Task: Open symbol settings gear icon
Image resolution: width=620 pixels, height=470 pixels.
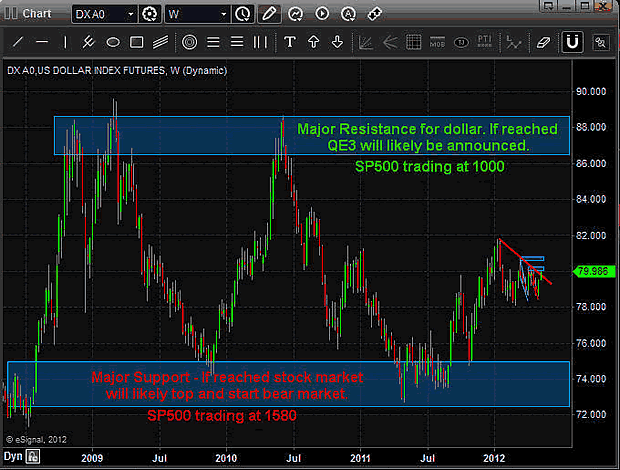Action: coord(149,14)
